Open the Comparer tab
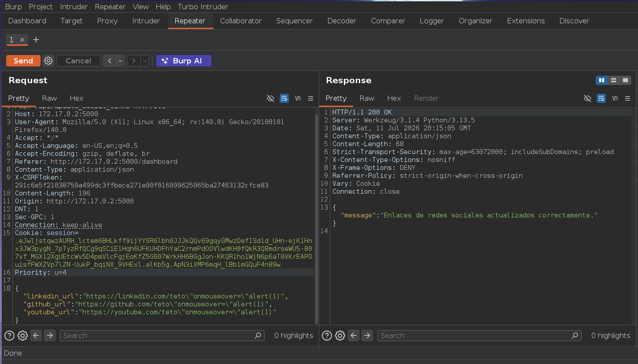The width and height of the screenshot is (638, 364). tap(388, 21)
